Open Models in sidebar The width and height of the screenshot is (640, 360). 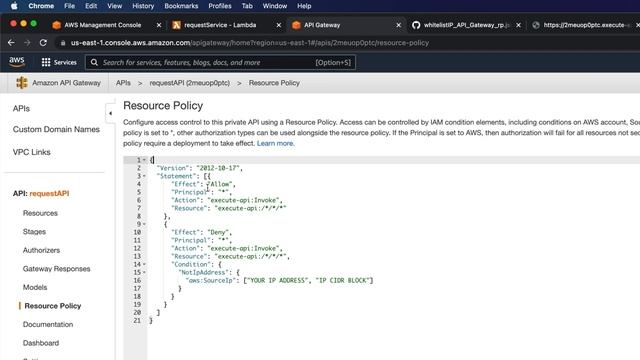35,287
